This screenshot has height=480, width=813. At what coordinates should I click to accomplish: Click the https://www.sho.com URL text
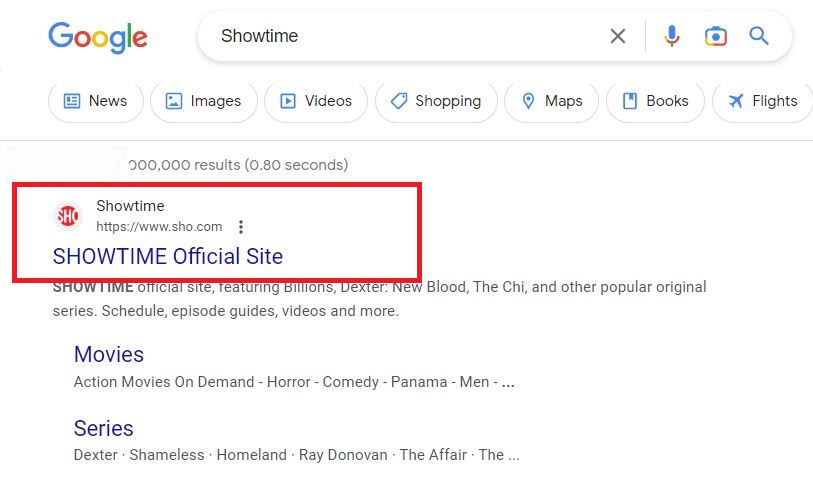tap(159, 227)
